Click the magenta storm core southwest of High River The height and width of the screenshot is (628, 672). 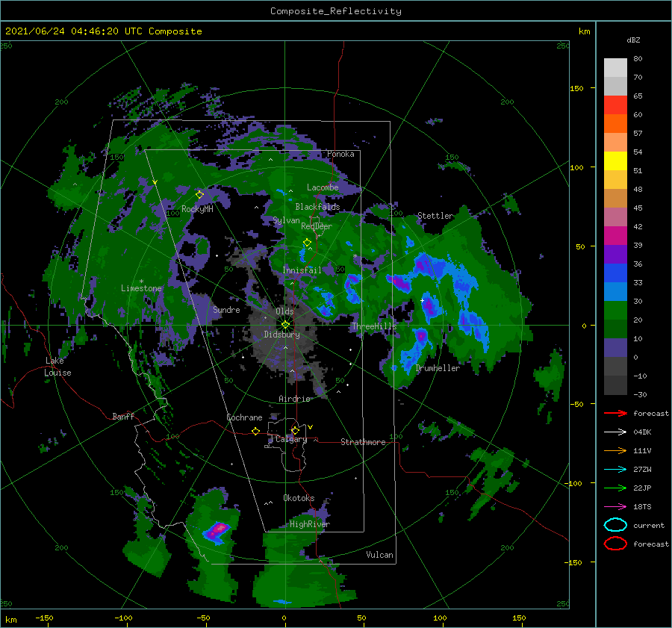click(x=220, y=529)
